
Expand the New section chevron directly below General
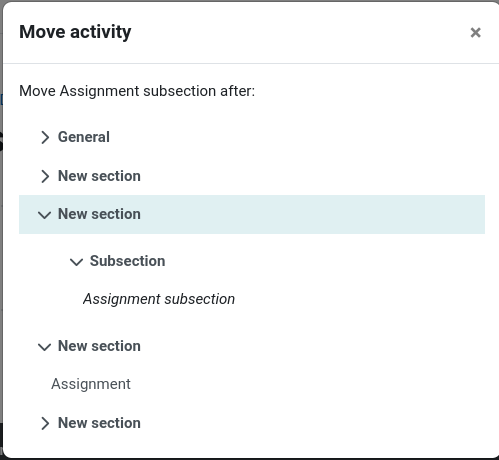(45, 176)
